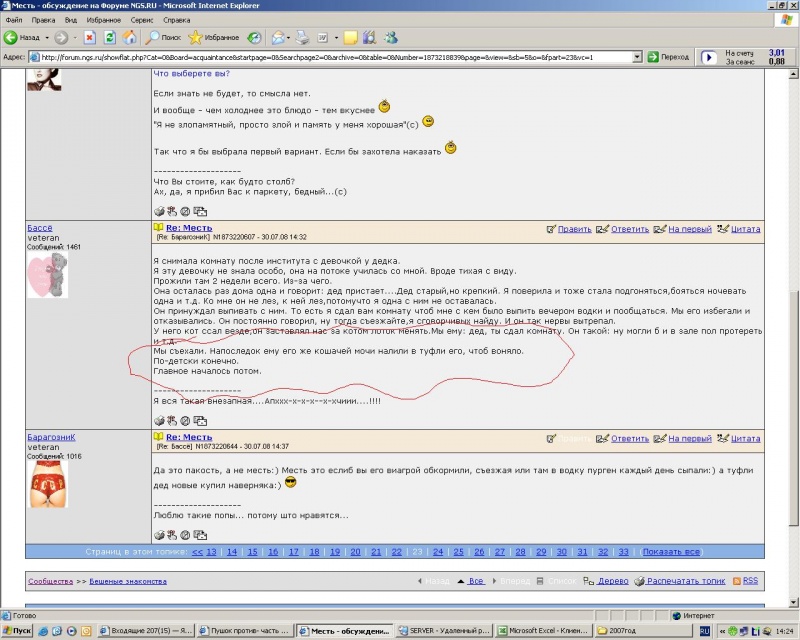
Task: Refresh the page using the toolbar icon
Action: pyautogui.click(x=110, y=38)
